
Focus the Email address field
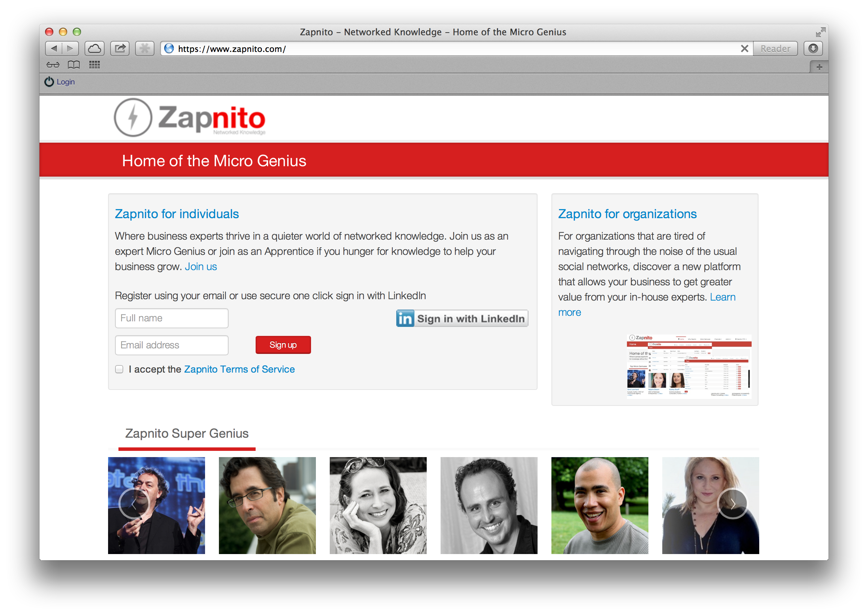pos(171,345)
